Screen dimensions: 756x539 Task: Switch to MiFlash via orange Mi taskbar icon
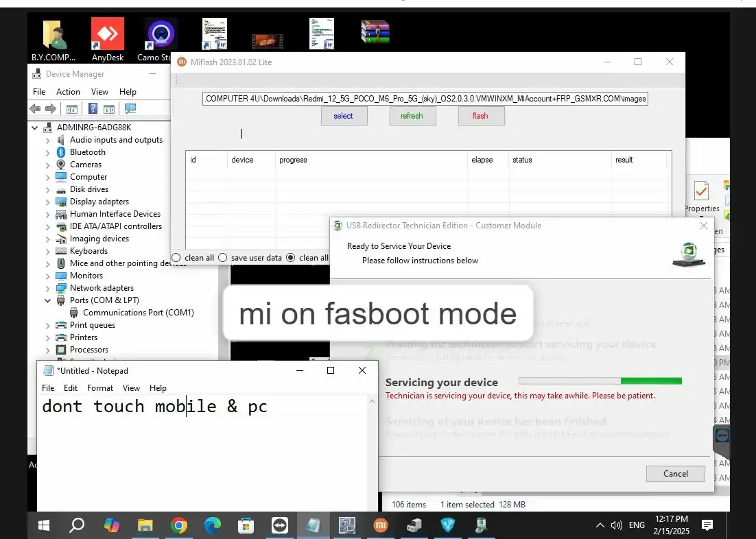click(x=381, y=525)
